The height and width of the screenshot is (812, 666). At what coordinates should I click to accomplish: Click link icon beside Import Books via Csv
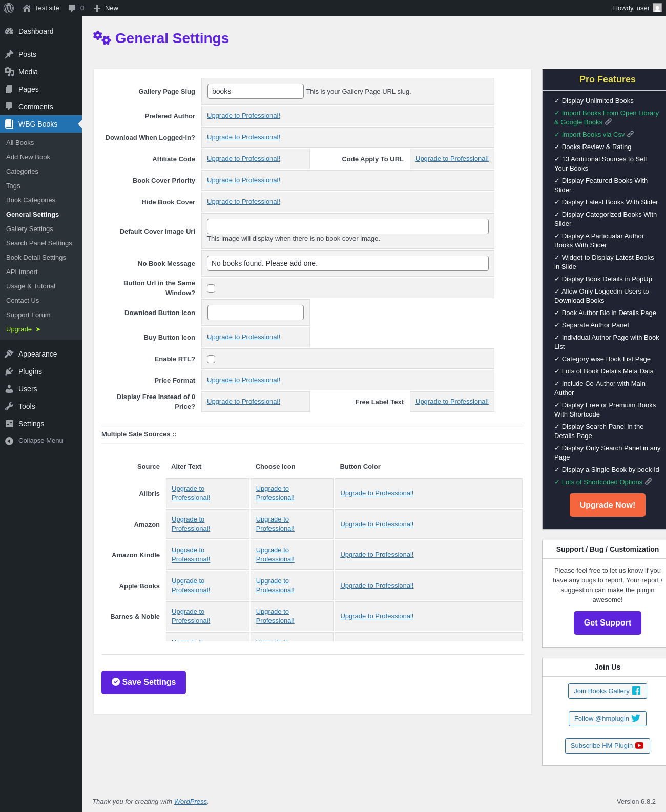coord(631,134)
